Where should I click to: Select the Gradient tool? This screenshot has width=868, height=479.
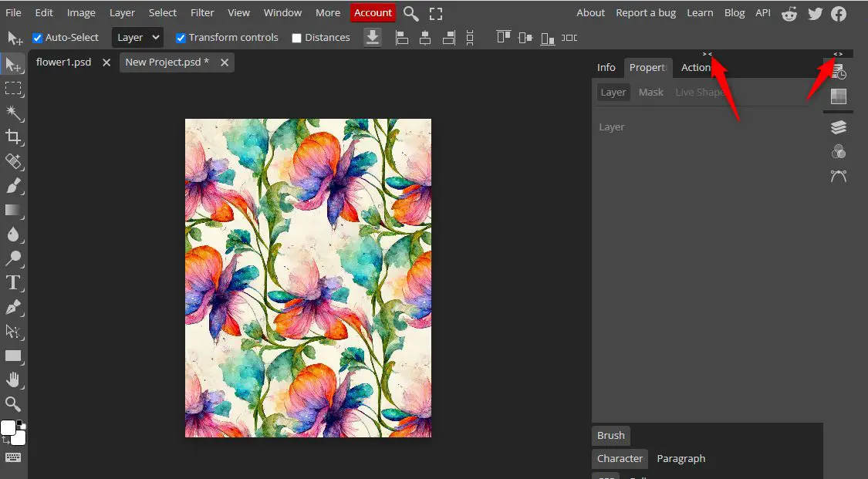tap(13, 210)
